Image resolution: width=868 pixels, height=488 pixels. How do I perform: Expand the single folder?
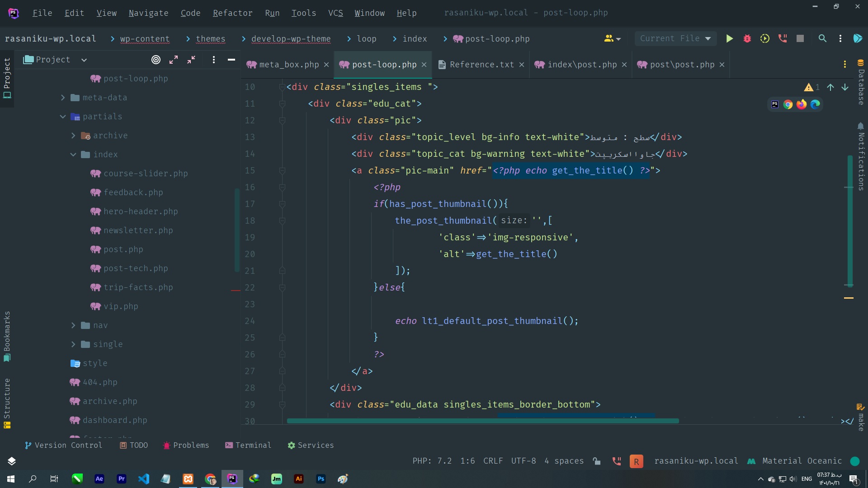coord(73,344)
